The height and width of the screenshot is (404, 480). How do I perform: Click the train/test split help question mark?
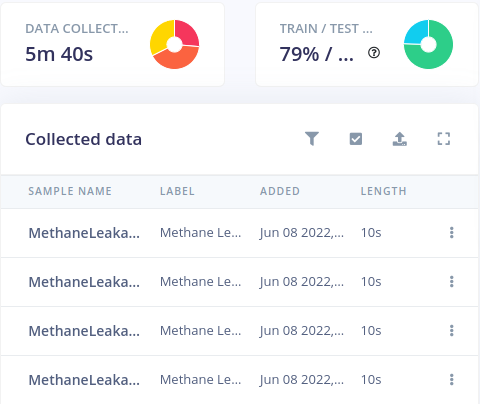(374, 53)
